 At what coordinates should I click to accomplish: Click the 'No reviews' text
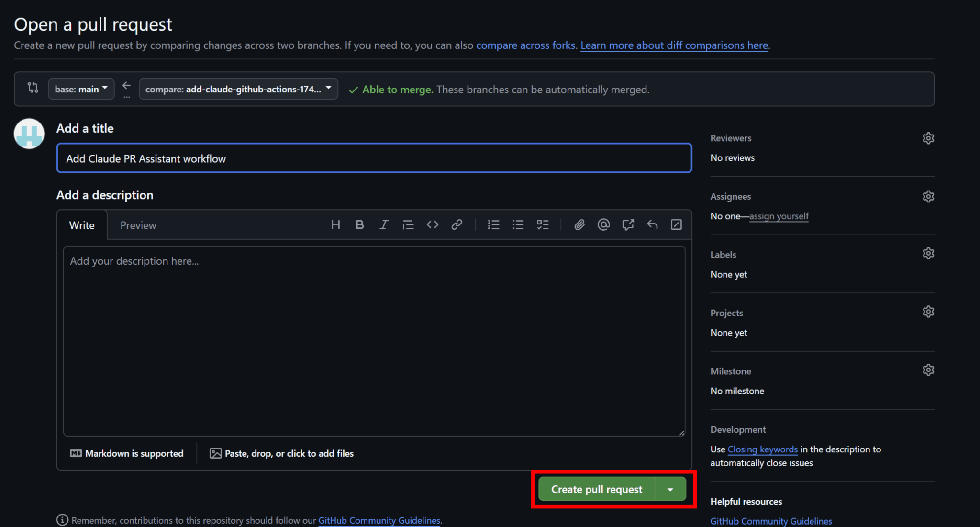(x=732, y=158)
